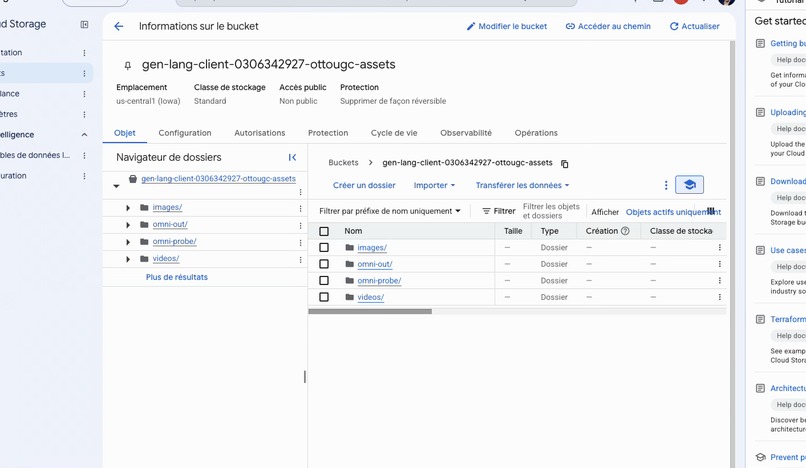Expand the images/ tree folder
This screenshot has width=806, height=468.
(x=128, y=208)
